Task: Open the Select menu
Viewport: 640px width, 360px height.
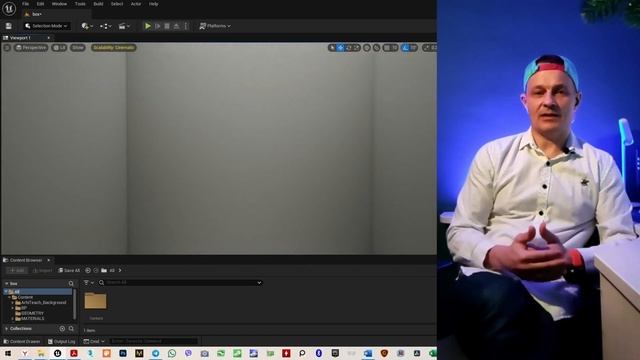Action: click(117, 4)
